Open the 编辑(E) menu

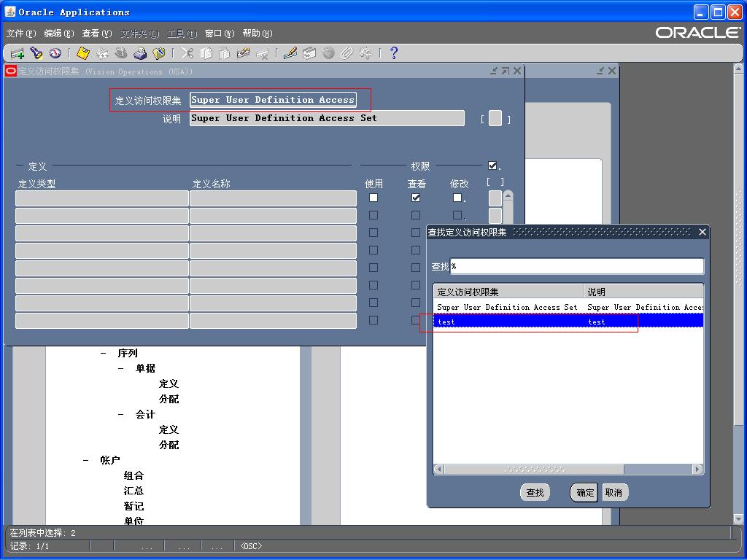click(x=59, y=34)
